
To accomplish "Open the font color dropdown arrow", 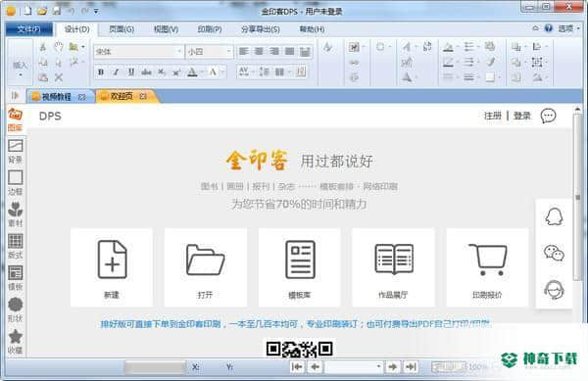I will 202,71.
